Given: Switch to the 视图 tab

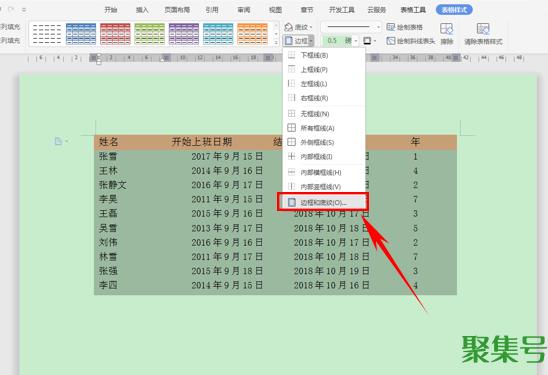Looking at the screenshot, I should coord(275,10).
